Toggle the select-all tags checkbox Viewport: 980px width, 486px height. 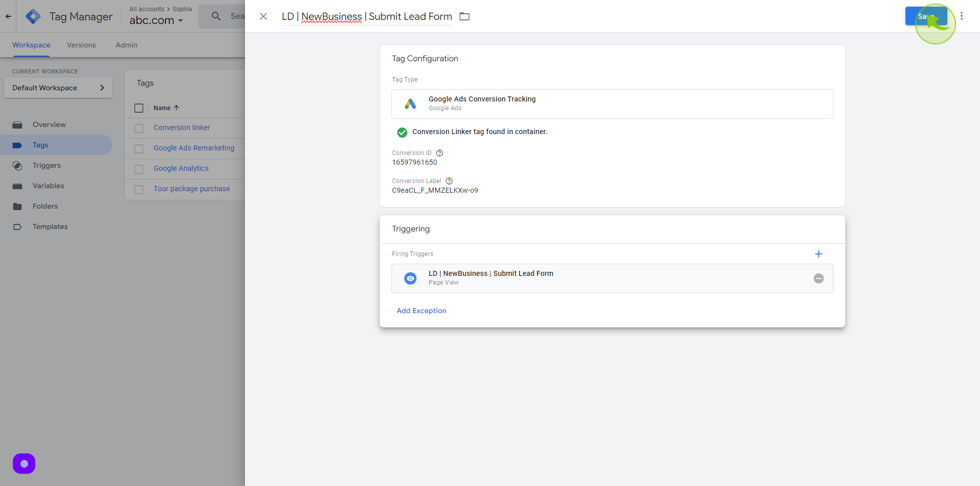point(139,108)
